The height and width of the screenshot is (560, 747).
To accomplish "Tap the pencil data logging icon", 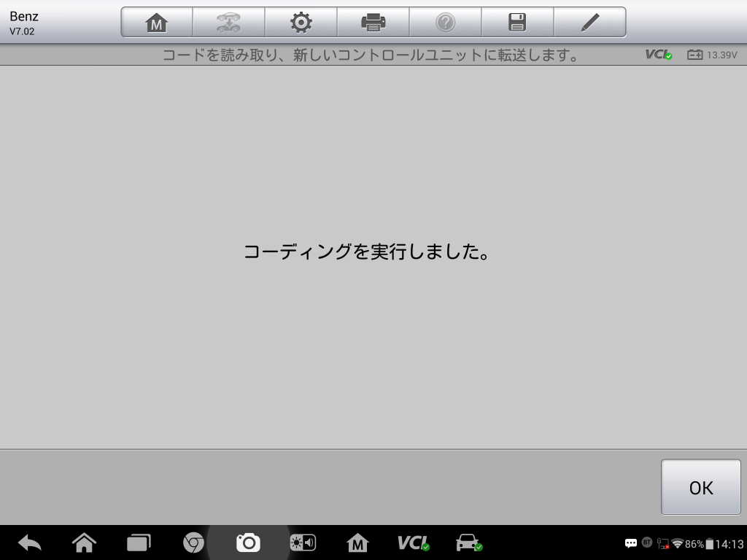I will pyautogui.click(x=589, y=23).
